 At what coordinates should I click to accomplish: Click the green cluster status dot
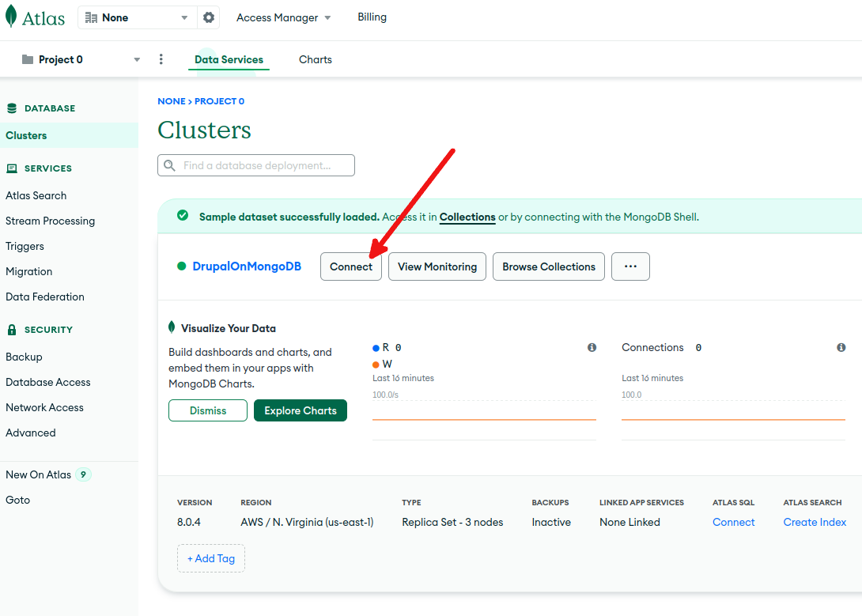[181, 266]
